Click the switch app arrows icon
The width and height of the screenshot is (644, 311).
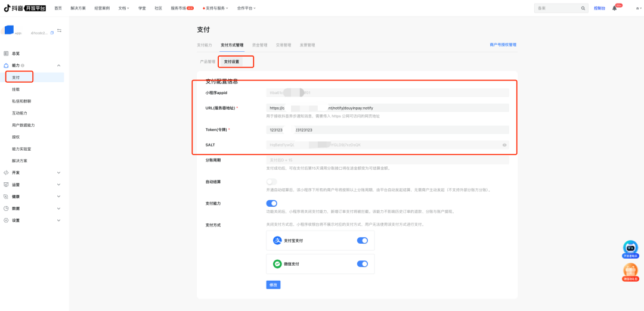(x=60, y=31)
